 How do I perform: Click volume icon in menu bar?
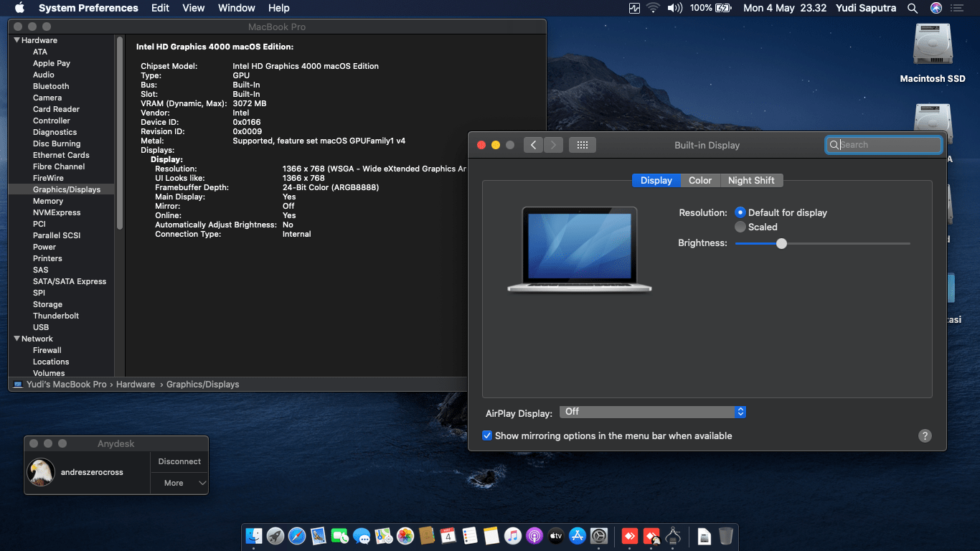point(674,8)
